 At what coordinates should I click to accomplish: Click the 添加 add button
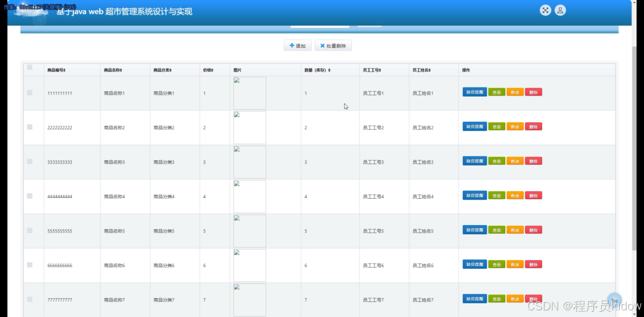pyautogui.click(x=298, y=46)
